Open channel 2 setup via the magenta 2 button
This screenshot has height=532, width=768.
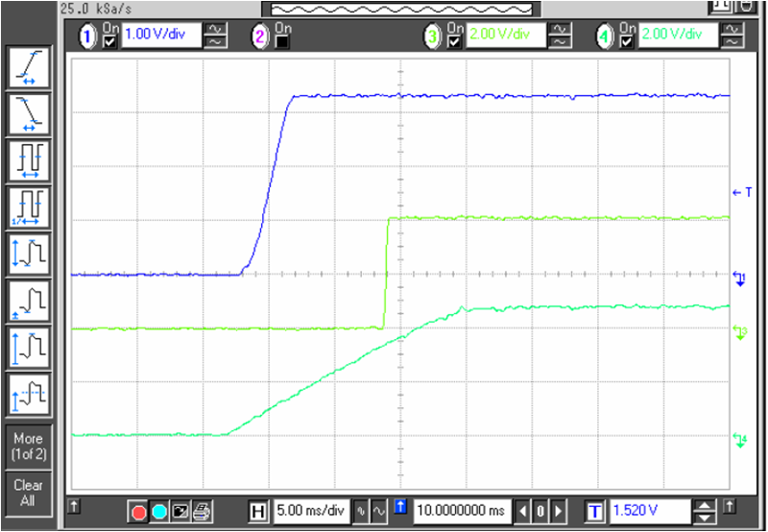click(x=260, y=36)
